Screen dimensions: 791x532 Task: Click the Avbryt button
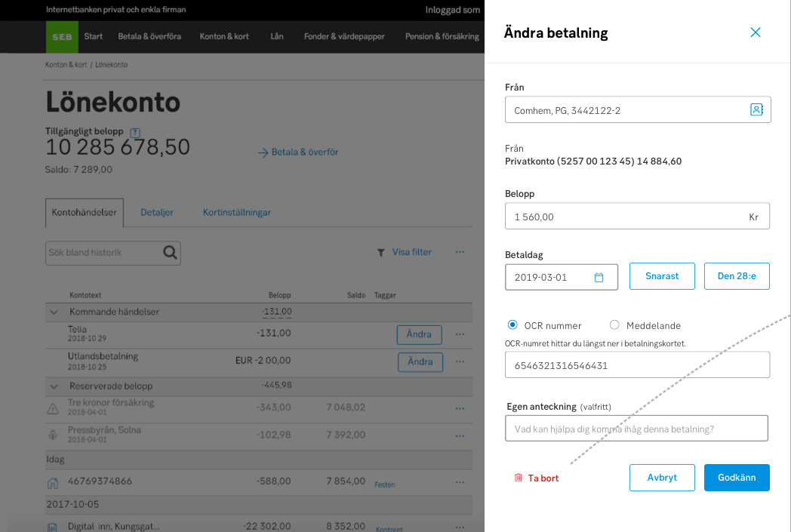(x=662, y=478)
